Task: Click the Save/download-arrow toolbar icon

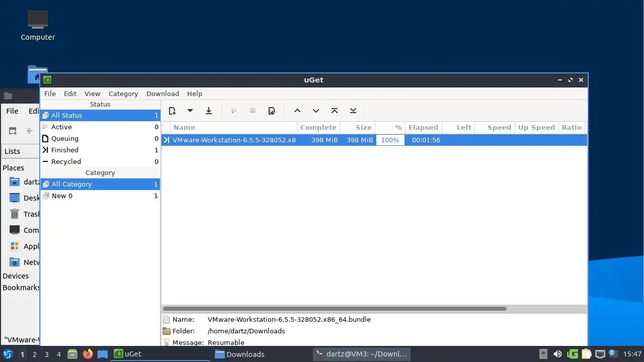Action: tap(209, 111)
